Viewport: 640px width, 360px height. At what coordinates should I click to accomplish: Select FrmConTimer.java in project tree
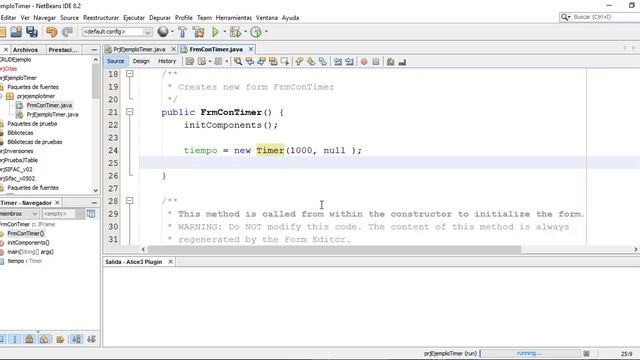pos(49,105)
